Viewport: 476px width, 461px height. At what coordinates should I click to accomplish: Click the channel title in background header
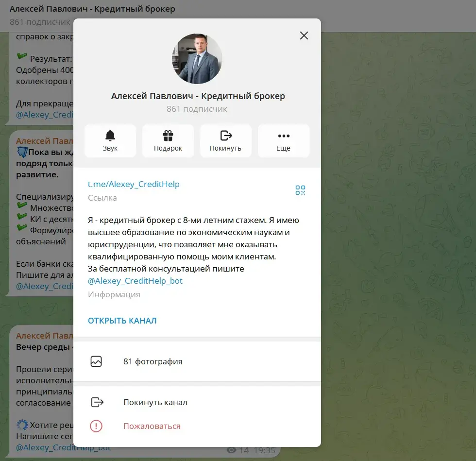coord(92,9)
